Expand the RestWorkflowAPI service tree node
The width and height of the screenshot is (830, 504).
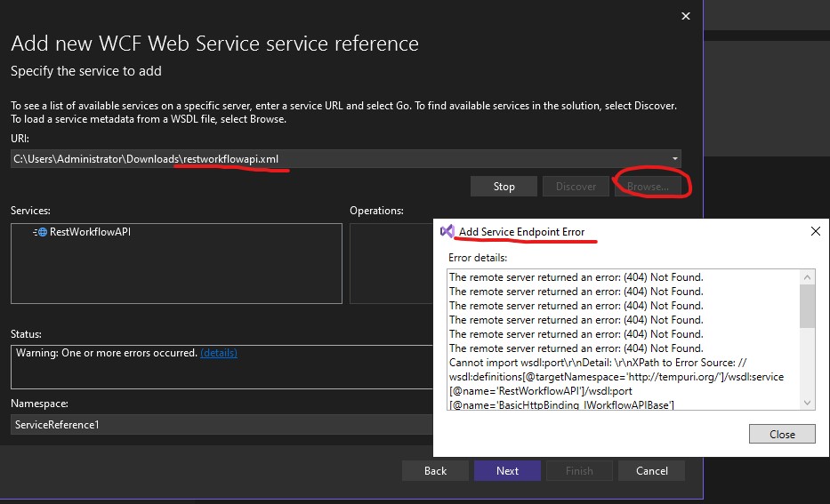[x=35, y=232]
